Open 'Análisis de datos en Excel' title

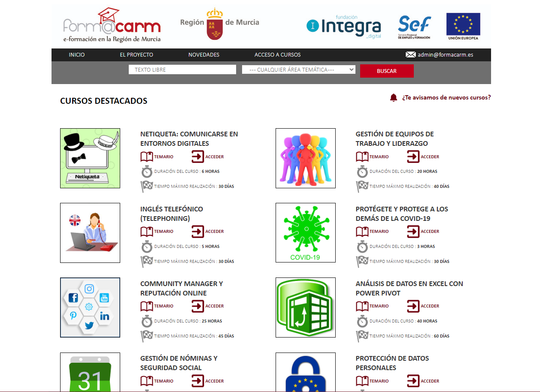[410, 288]
